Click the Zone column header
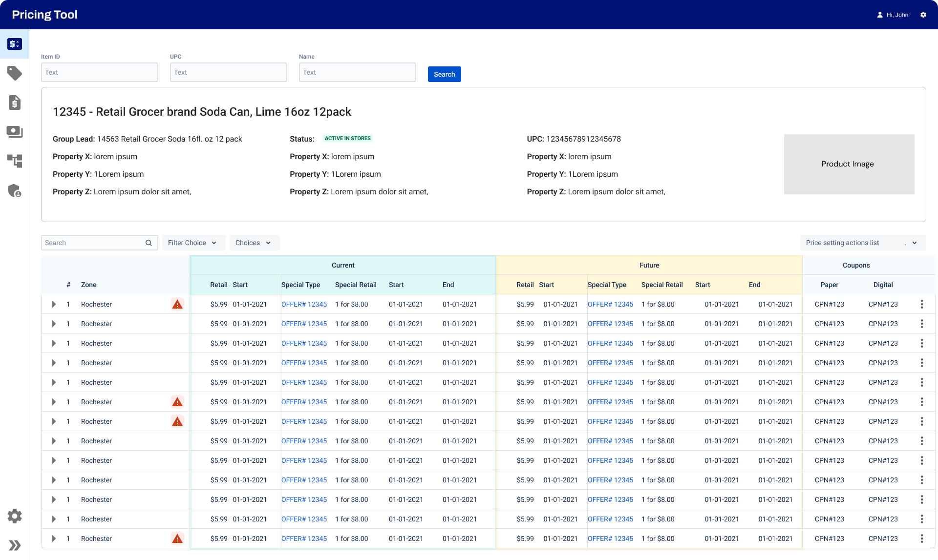Viewport: 938px width, 560px height. [88, 285]
